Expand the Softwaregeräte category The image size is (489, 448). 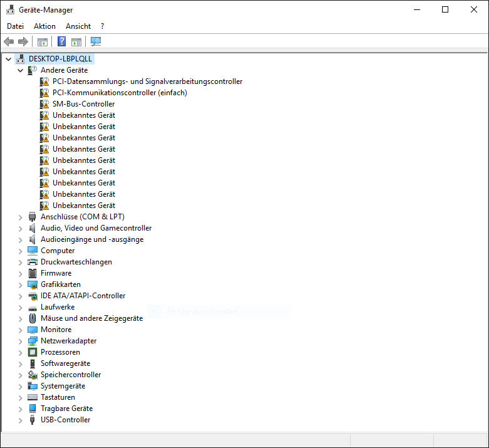tap(20, 364)
